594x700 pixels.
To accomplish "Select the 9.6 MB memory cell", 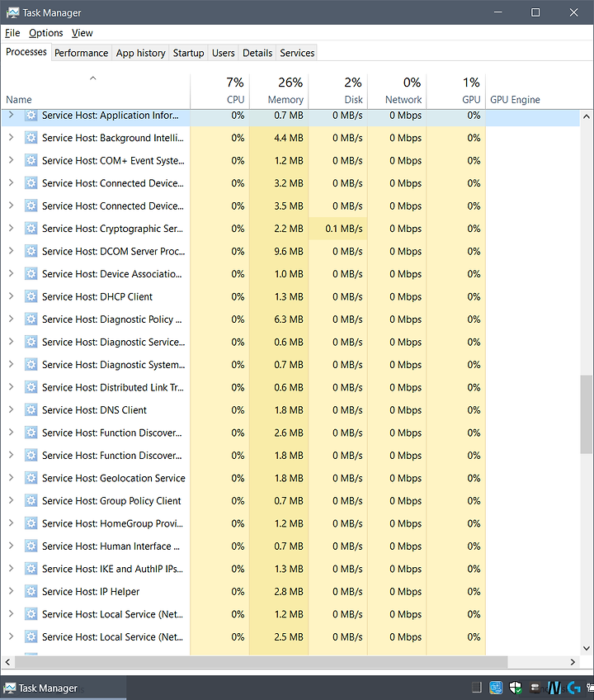I will click(279, 251).
